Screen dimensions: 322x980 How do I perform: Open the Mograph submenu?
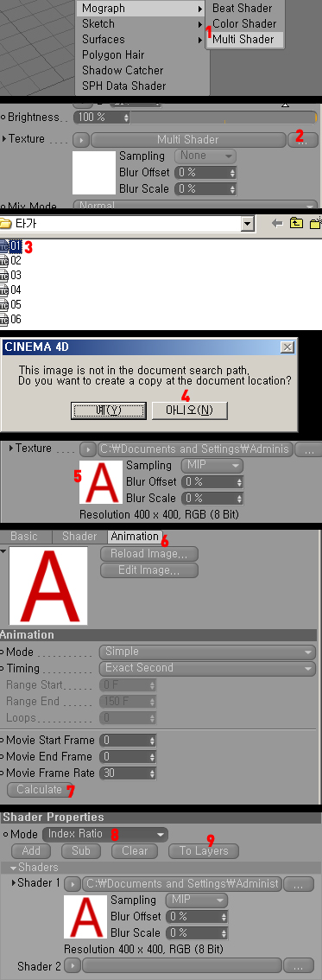(143, 8)
